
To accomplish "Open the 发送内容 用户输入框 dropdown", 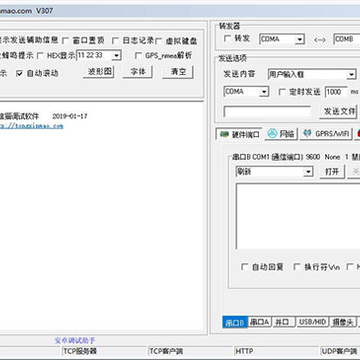I will coord(312,74).
